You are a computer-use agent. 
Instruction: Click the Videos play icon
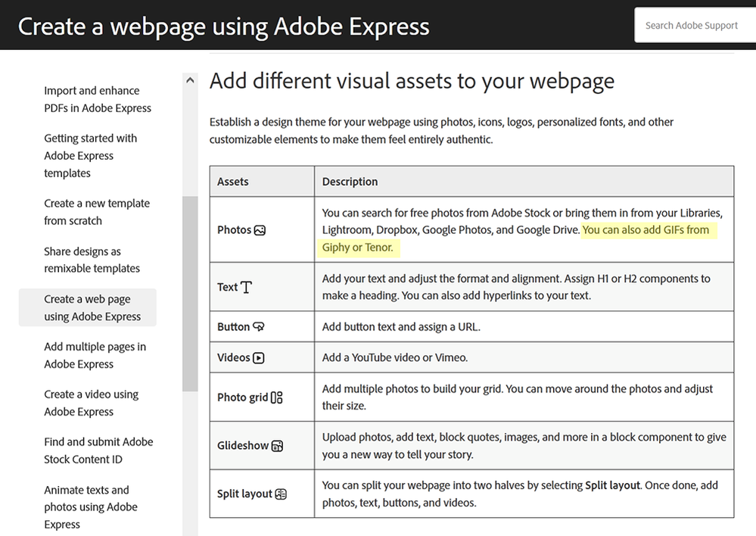pyautogui.click(x=259, y=358)
